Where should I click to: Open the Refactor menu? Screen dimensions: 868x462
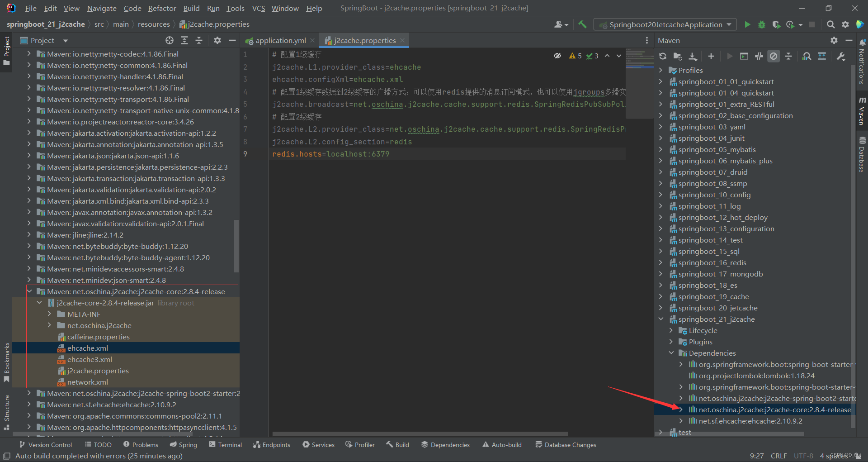point(162,8)
